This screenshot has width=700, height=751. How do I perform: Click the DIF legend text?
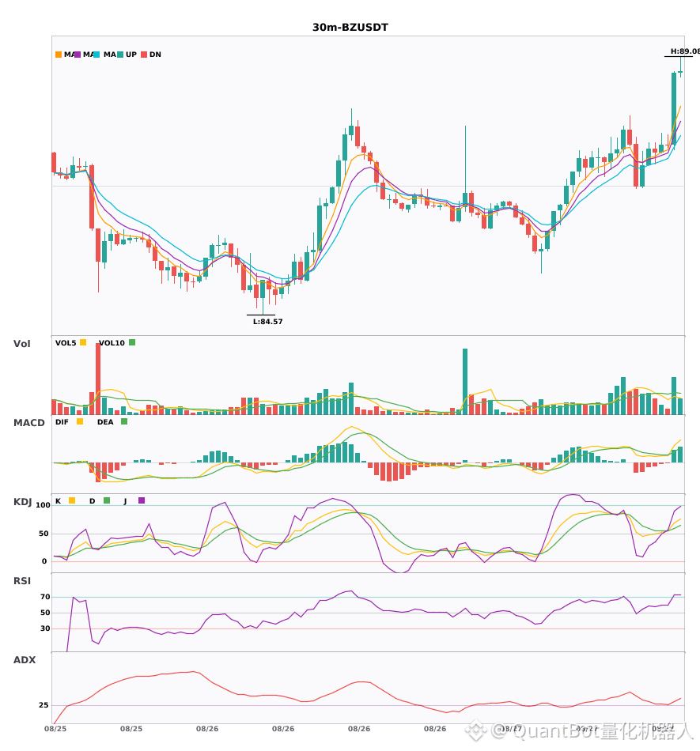pos(62,422)
